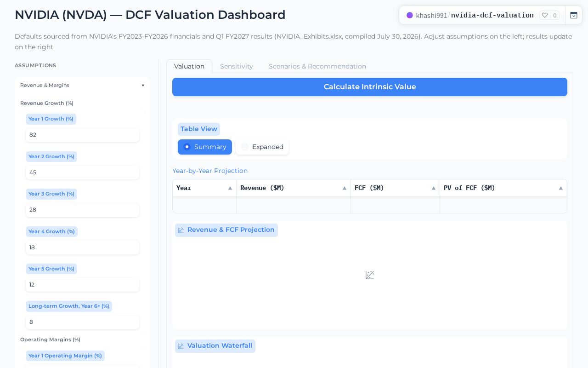Click the empty plot placeholder icon

[x=370, y=275]
